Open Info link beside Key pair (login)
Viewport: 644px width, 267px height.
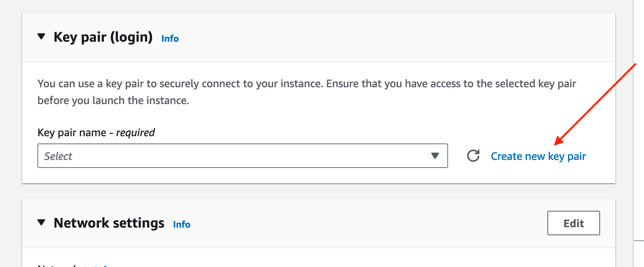pyautogui.click(x=170, y=39)
